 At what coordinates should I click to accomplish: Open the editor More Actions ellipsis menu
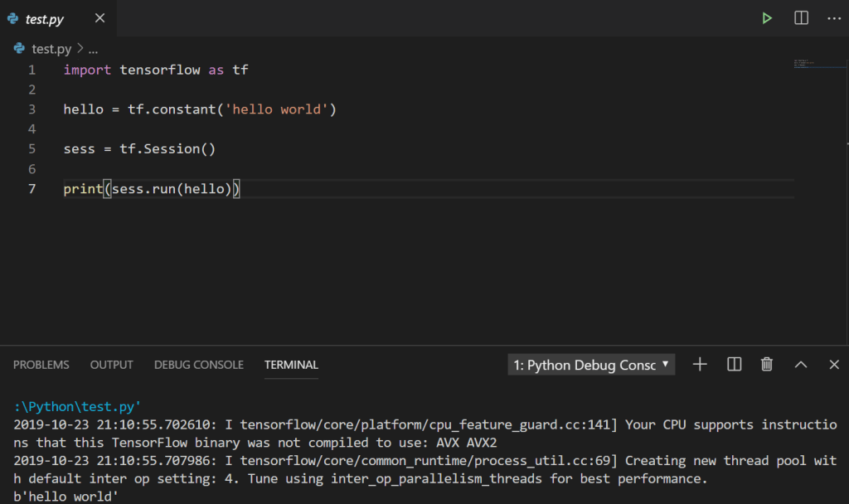[x=833, y=18]
